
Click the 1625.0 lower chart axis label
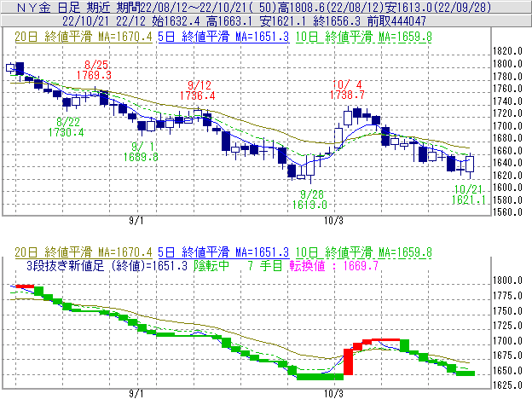coord(507,385)
